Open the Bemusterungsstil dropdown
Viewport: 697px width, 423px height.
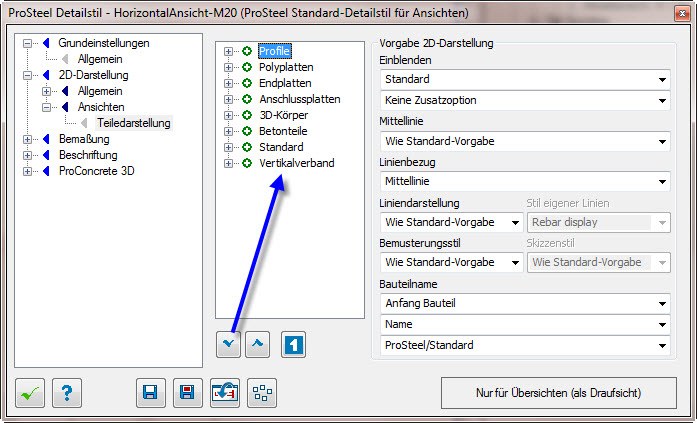click(451, 262)
